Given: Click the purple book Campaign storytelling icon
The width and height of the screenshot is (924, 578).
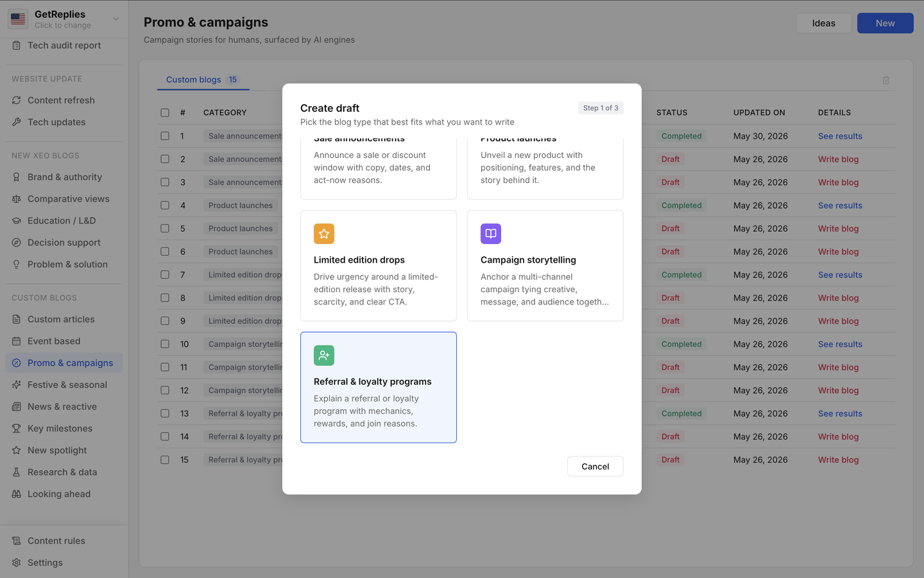Looking at the screenshot, I should [x=491, y=234].
